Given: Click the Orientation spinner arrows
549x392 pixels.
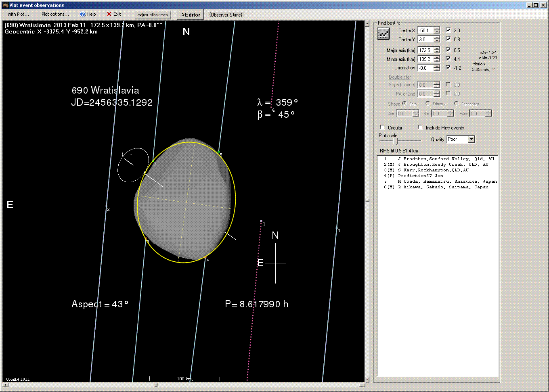Looking at the screenshot, I should [x=437, y=68].
